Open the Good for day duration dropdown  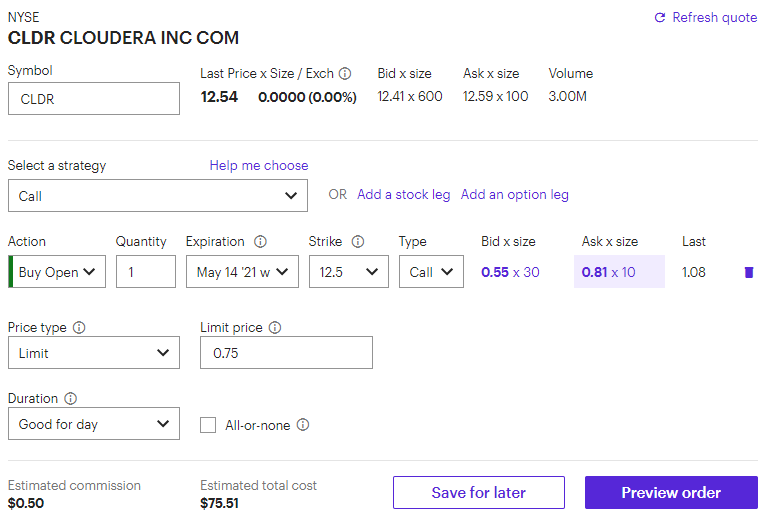pos(94,424)
